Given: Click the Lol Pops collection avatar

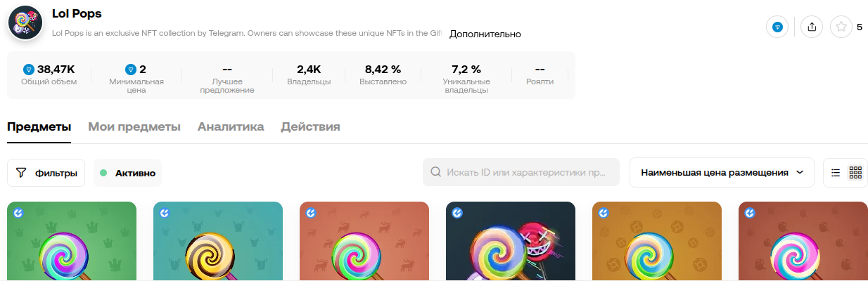Looking at the screenshot, I should 26,22.
